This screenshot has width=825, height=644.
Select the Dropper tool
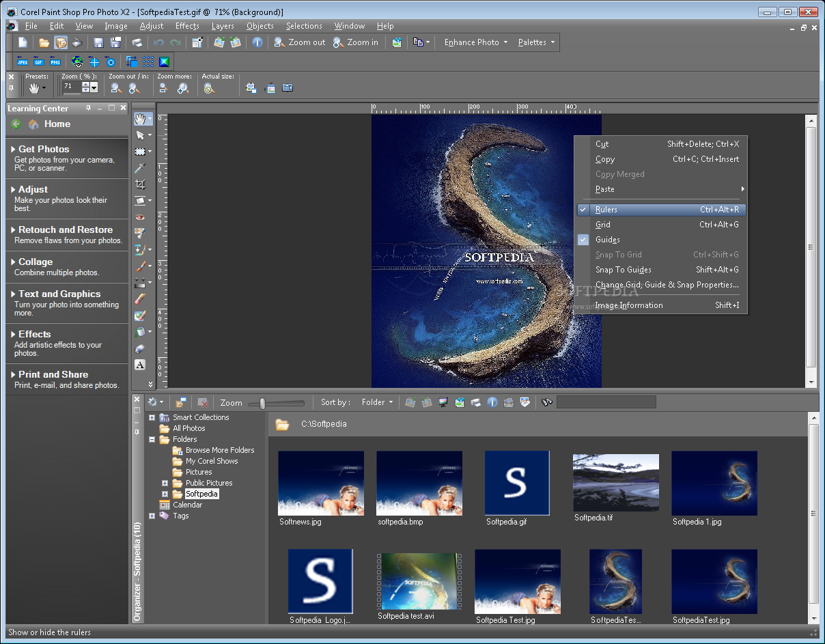(x=140, y=168)
